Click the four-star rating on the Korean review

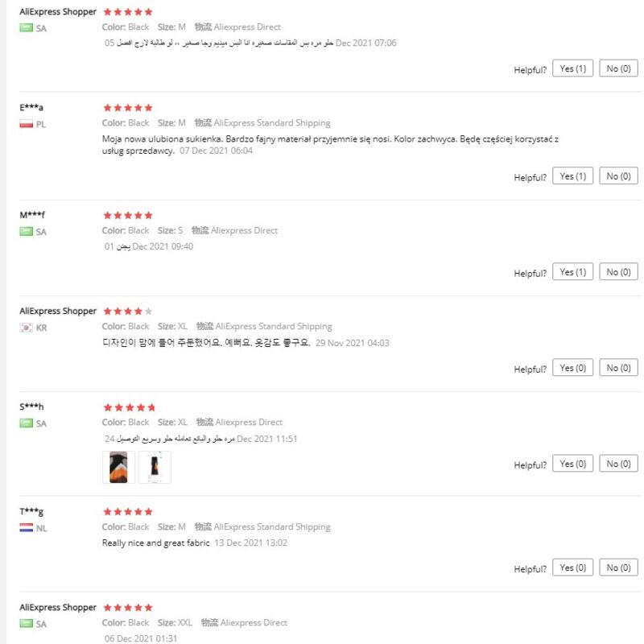(127, 311)
